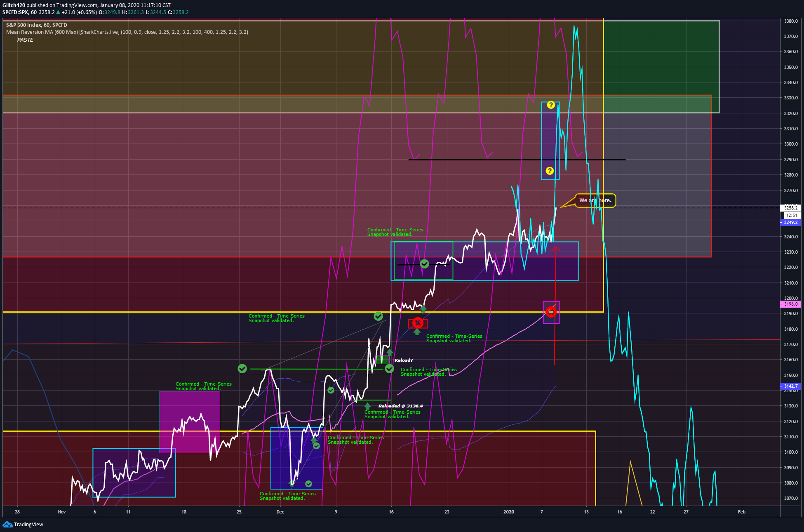The width and height of the screenshot is (804, 532).
Task: Click the '2020' label on the time axis
Action: click(509, 512)
